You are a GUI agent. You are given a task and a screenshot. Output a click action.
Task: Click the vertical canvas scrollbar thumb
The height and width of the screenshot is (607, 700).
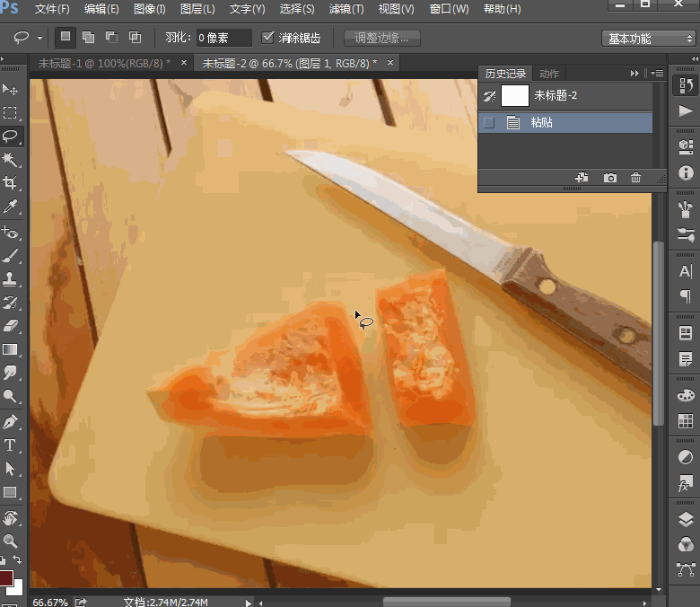click(x=658, y=333)
